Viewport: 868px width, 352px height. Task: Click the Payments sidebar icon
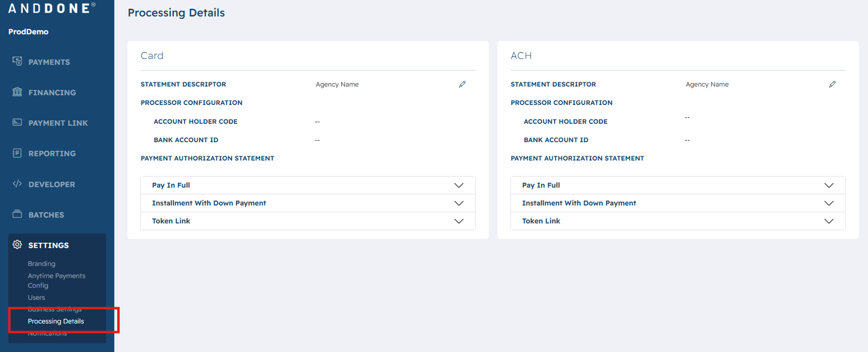point(17,61)
